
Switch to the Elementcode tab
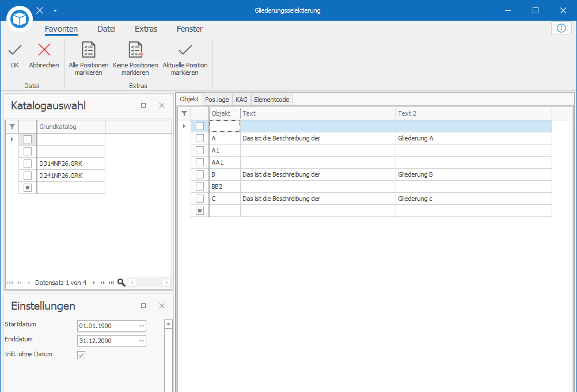[x=272, y=100]
